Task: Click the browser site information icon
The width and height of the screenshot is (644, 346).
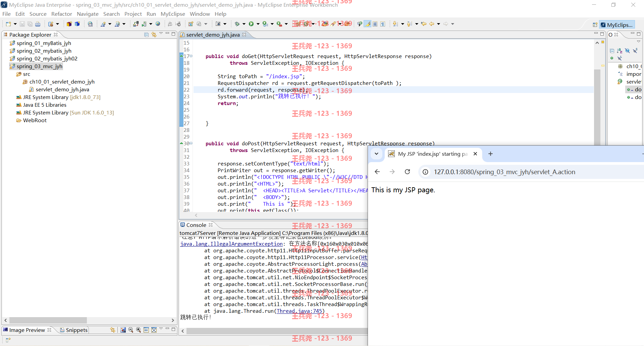Action: (x=425, y=172)
